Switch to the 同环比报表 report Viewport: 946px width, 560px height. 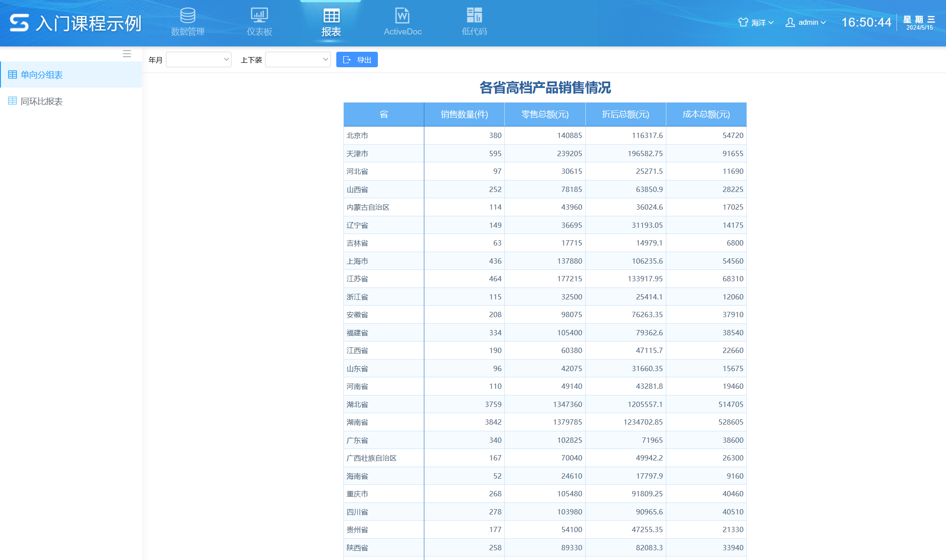pyautogui.click(x=41, y=101)
